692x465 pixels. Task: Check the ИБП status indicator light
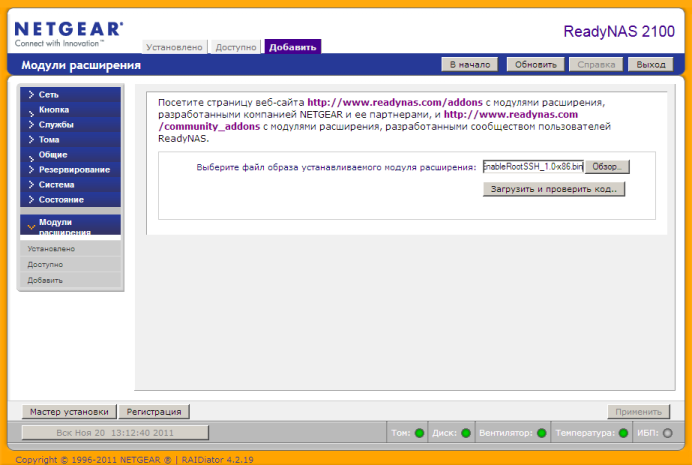668,433
